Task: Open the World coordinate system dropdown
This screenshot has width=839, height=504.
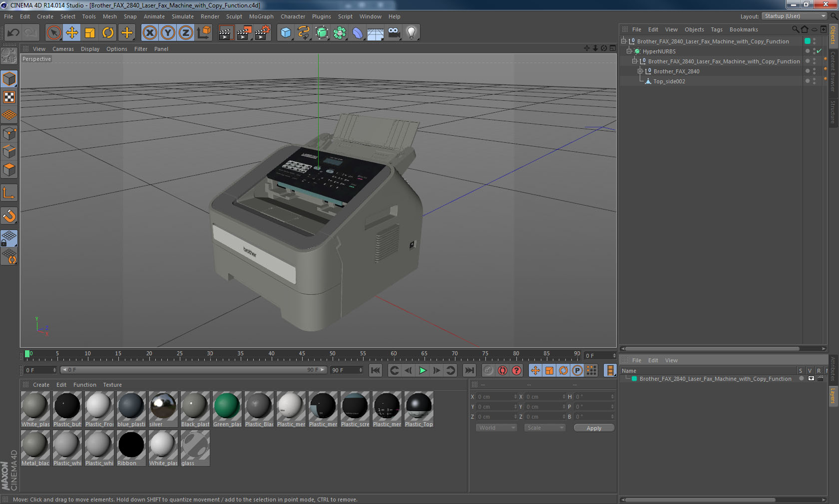Action: (496, 428)
